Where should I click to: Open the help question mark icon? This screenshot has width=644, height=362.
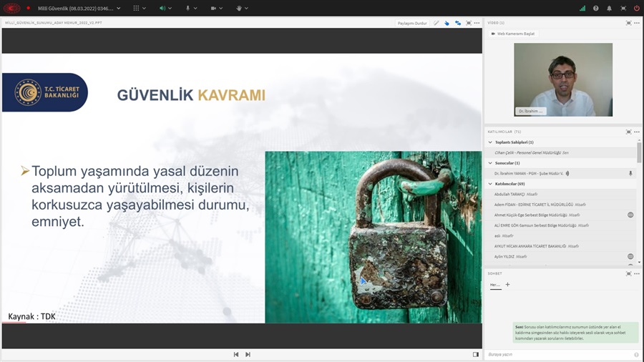pos(595,9)
